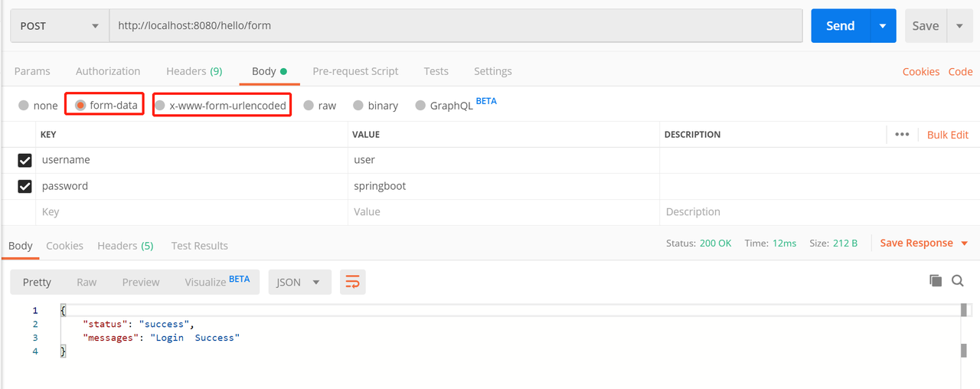Click the blue Send button
Image resolution: width=980 pixels, height=389 pixels.
(840, 25)
